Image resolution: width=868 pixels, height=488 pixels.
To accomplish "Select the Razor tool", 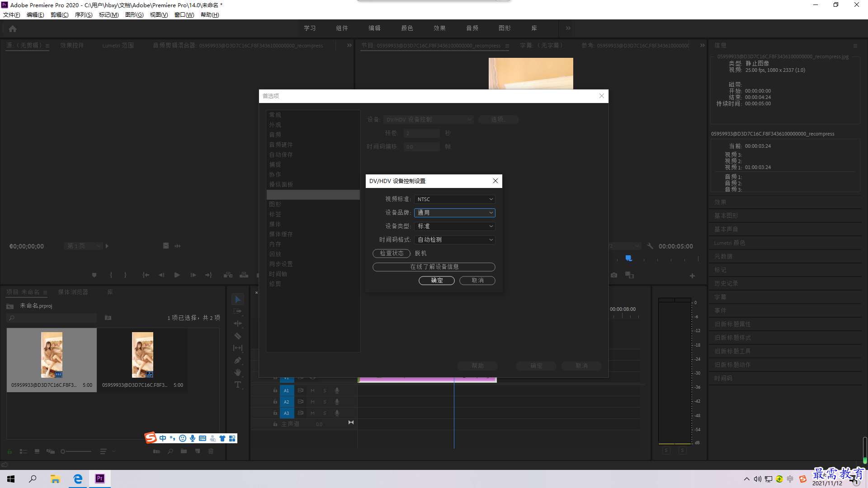I will [x=238, y=336].
